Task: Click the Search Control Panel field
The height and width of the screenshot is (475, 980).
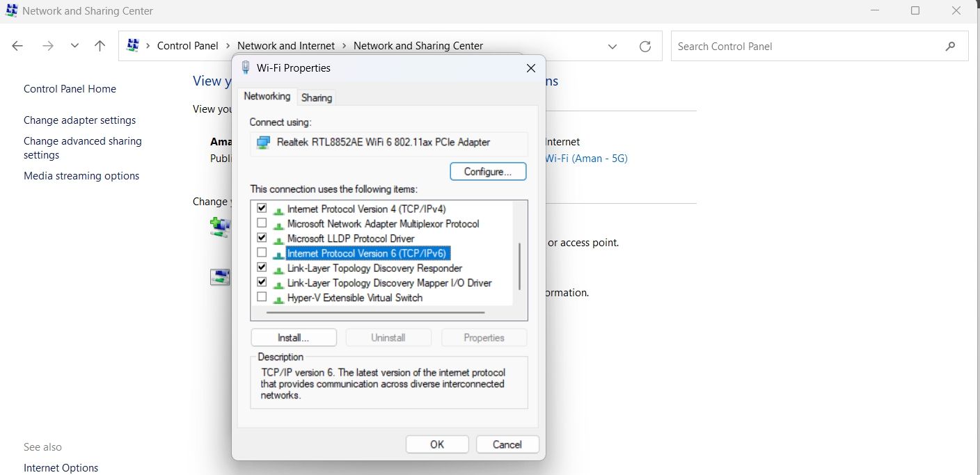Action: tap(807, 47)
